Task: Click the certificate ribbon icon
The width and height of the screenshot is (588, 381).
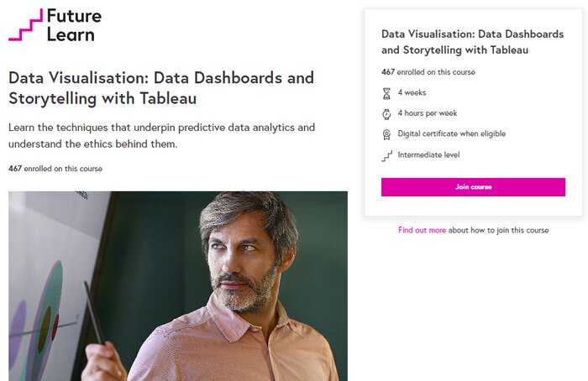Action: [x=386, y=134]
